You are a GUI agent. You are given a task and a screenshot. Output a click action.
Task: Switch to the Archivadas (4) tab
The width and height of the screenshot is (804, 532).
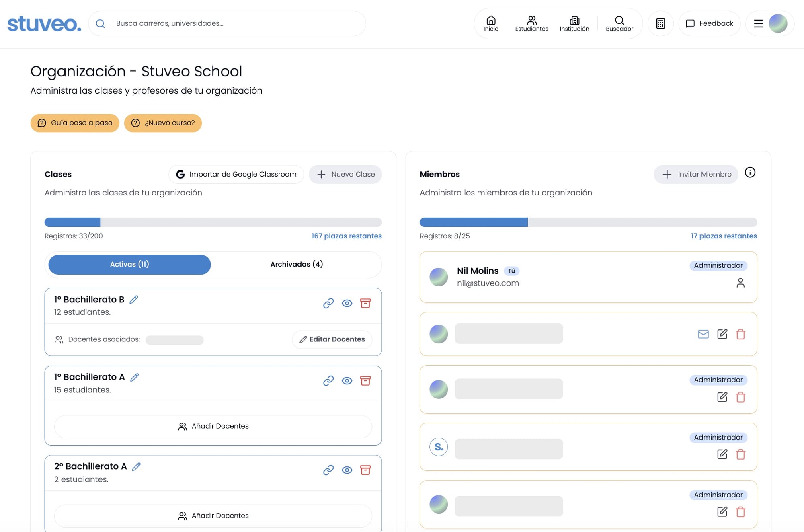click(x=297, y=265)
